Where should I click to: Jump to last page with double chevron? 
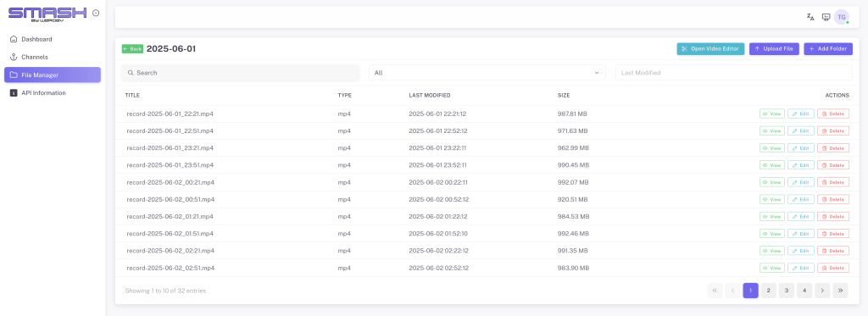click(840, 291)
